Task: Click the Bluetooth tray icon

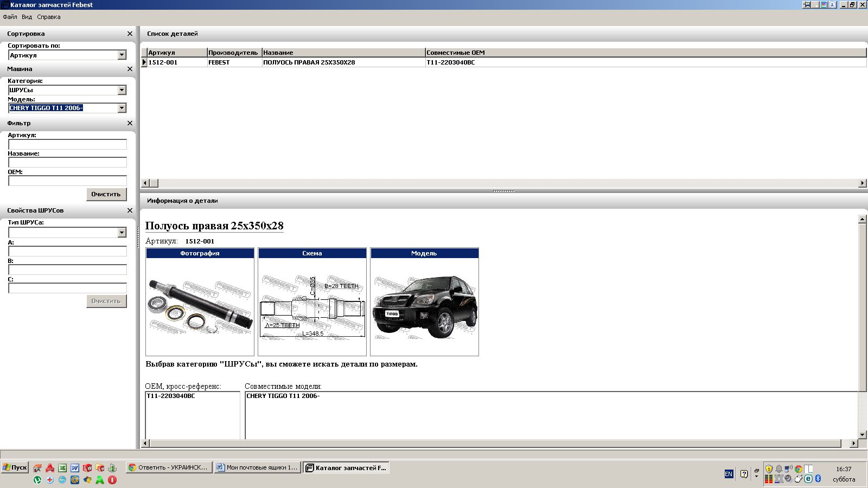Action: [818, 479]
